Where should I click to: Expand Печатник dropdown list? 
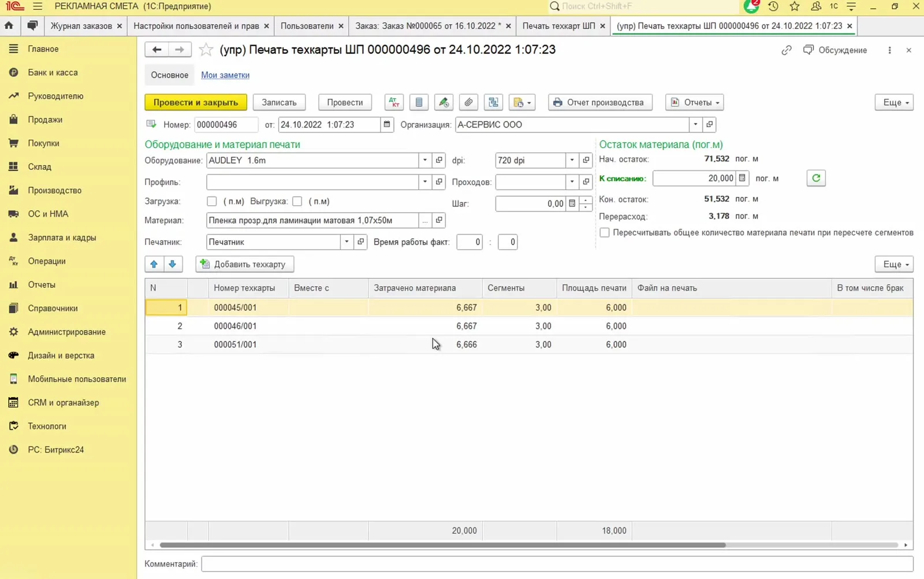pos(346,242)
